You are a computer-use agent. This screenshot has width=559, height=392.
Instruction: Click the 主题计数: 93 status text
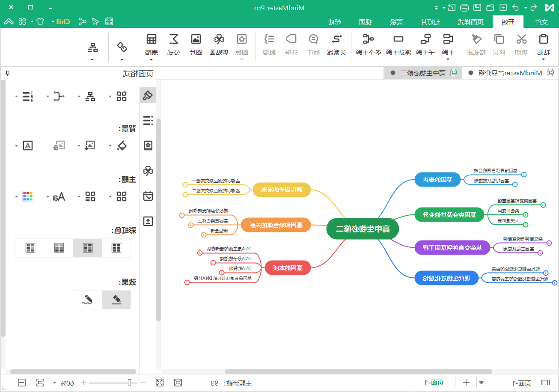click(232, 383)
